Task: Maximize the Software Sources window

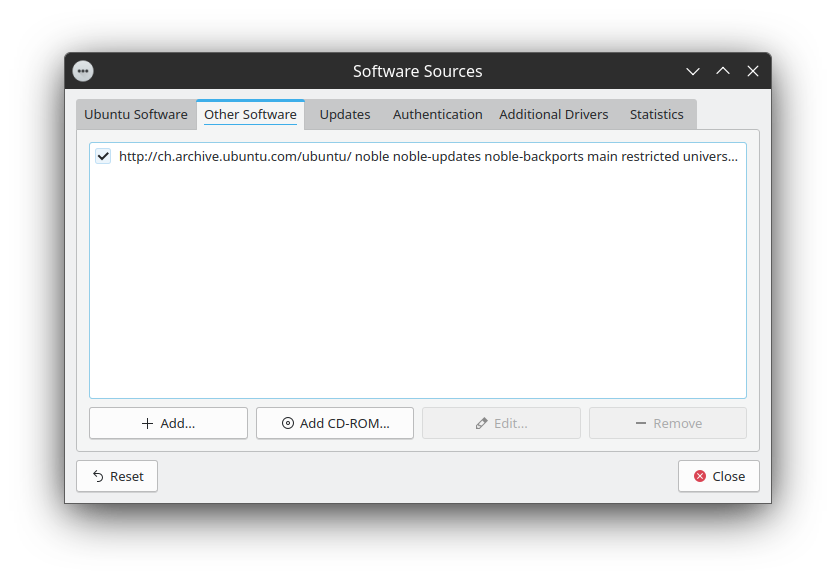Action: [723, 71]
